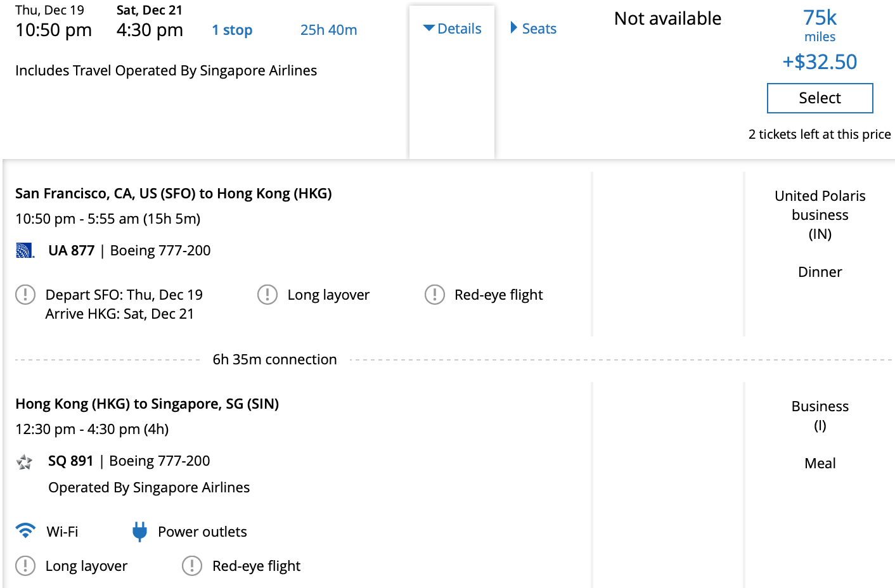Collapse the flight Details section
The height and width of the screenshot is (588, 895).
(x=453, y=29)
